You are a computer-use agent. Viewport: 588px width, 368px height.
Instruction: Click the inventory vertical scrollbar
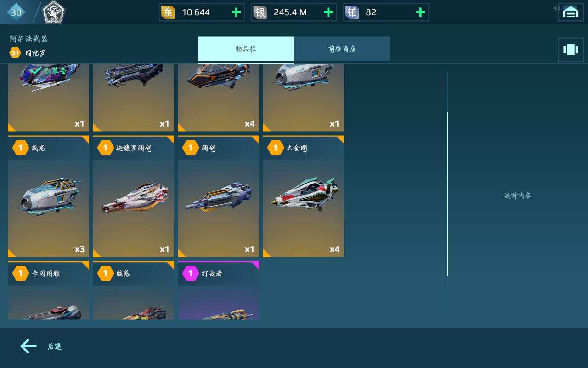coord(447,194)
